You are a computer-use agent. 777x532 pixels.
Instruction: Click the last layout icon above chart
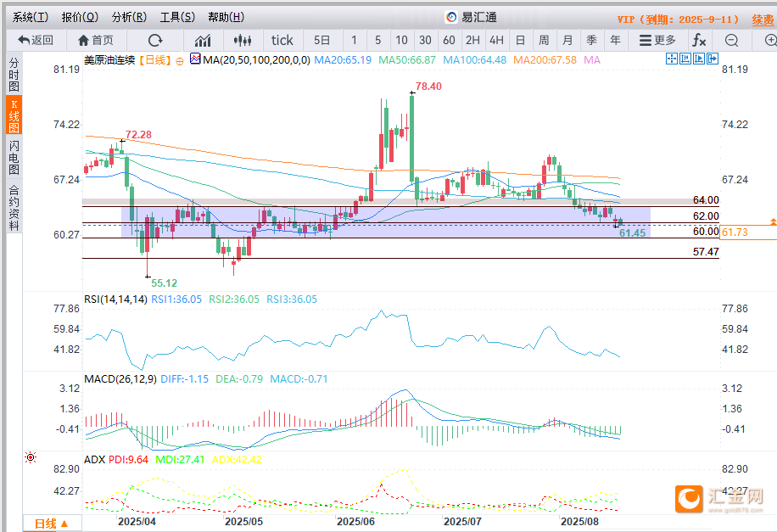coord(713,59)
